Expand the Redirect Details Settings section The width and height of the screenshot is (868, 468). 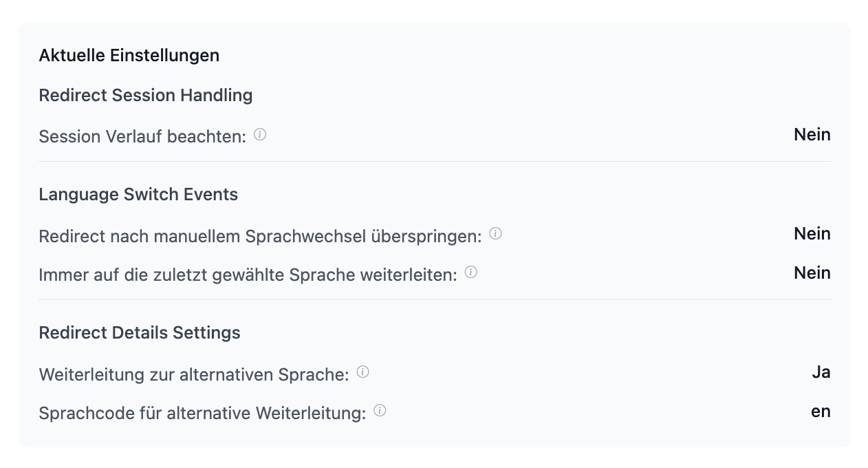pyautogui.click(x=139, y=332)
